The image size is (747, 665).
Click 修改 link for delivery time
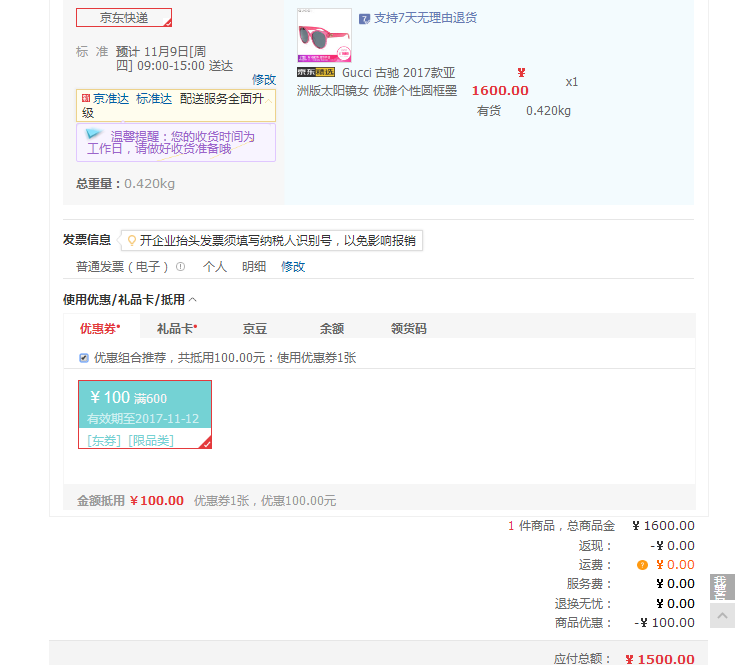(264, 79)
